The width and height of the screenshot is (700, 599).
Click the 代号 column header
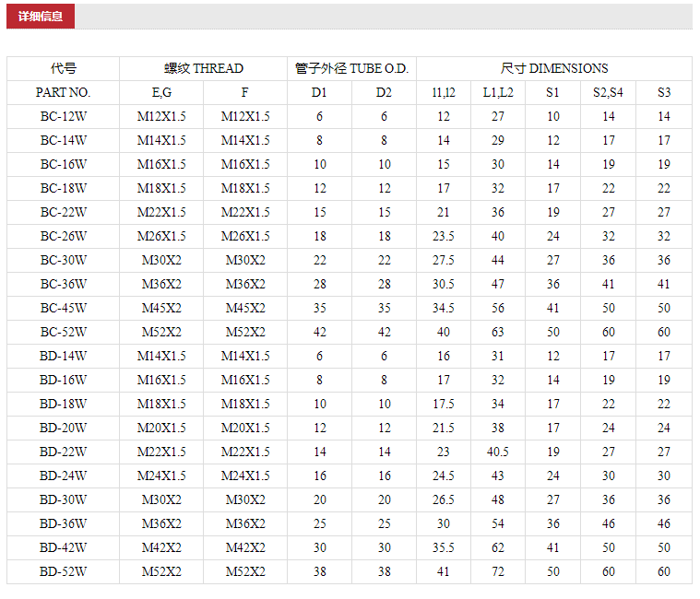click(x=63, y=68)
